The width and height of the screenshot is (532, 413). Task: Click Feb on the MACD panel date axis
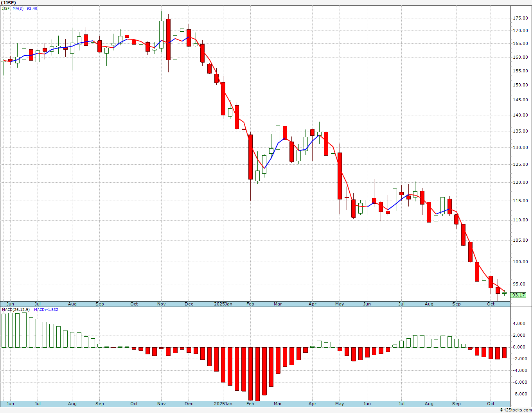tap(250, 403)
